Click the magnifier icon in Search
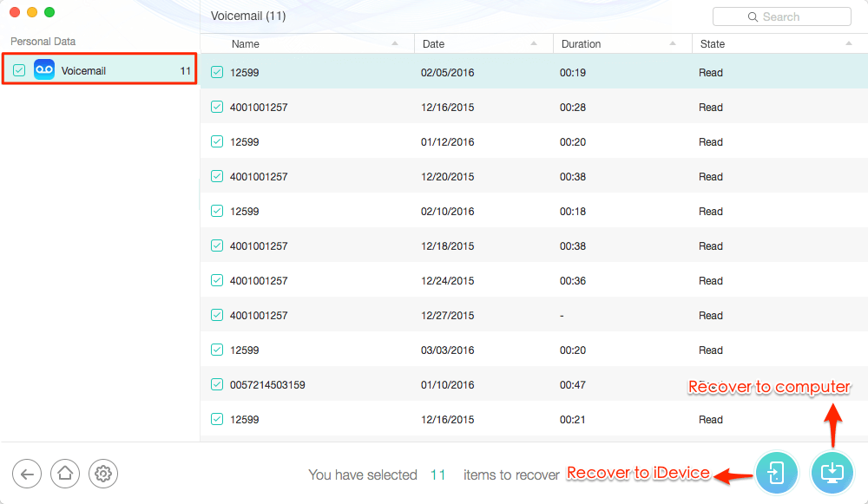Screen dimensions: 868x504 (x=753, y=17)
